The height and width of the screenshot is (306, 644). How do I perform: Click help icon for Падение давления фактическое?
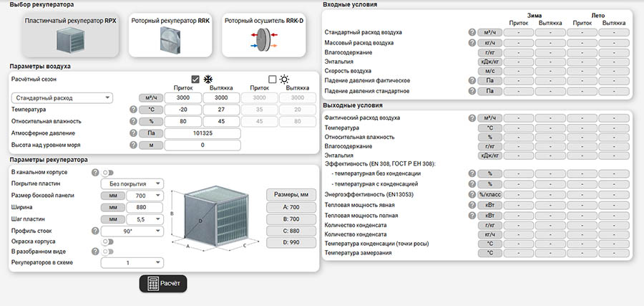click(x=472, y=81)
